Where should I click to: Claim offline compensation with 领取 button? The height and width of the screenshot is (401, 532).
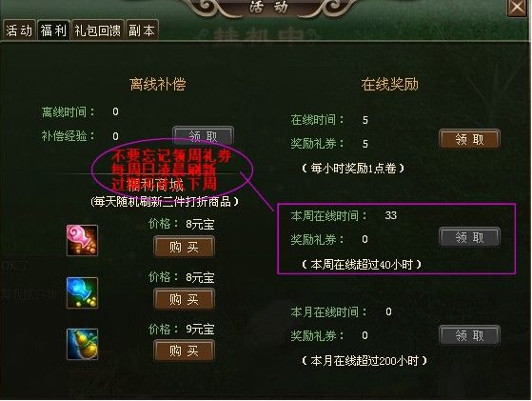pyautogui.click(x=203, y=136)
